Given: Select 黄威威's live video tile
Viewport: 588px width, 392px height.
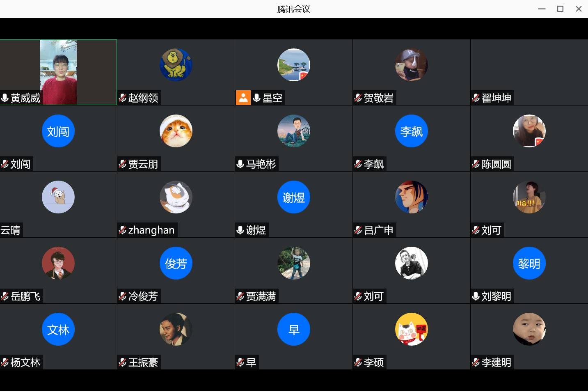Looking at the screenshot, I should click(58, 72).
